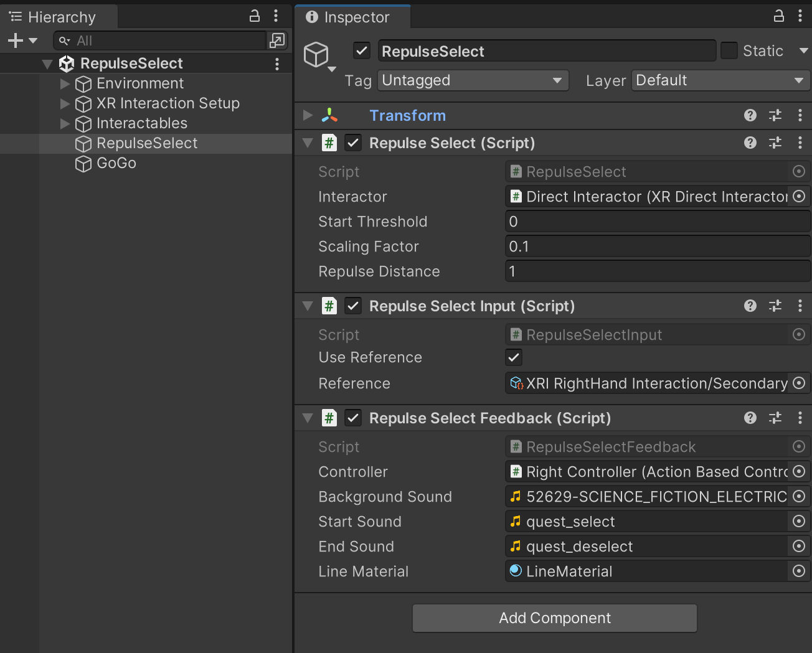The width and height of the screenshot is (812, 653).
Task: Open the Transform component's more options menu
Action: tap(800, 116)
